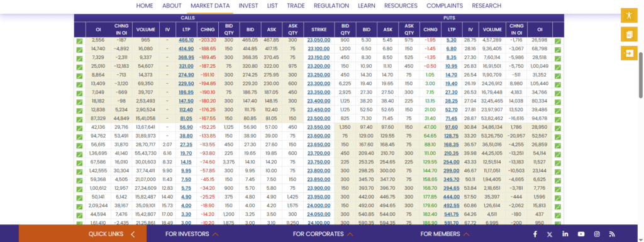Open the COMPLAINTS menu
Viewport: 644px width, 242px height.
point(445,6)
